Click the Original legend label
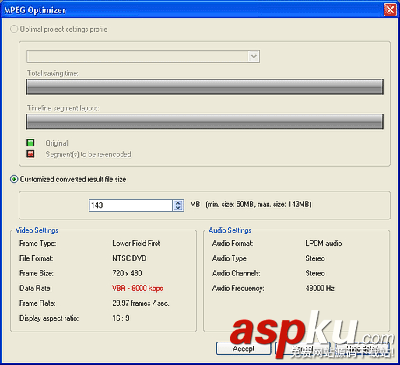This screenshot has width=400, height=365. 57,143
